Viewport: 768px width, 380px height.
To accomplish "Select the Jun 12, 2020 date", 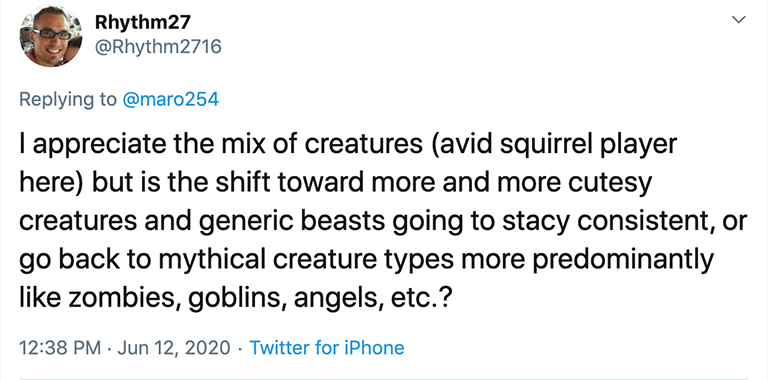I will point(174,348).
